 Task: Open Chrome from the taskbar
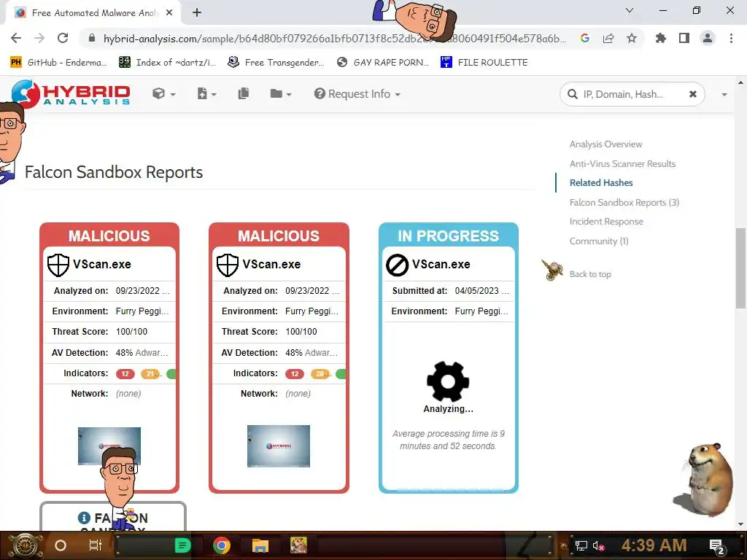tap(222, 545)
